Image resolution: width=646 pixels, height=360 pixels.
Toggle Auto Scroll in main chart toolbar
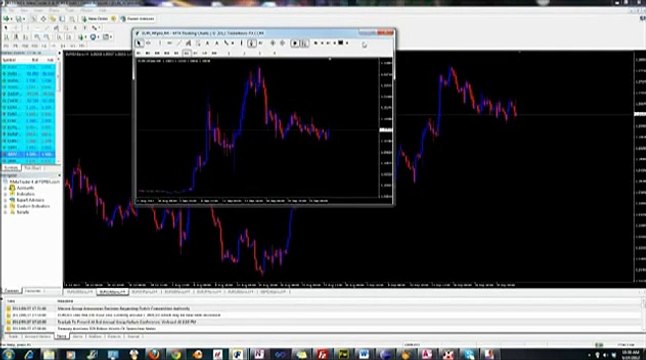point(59,37)
